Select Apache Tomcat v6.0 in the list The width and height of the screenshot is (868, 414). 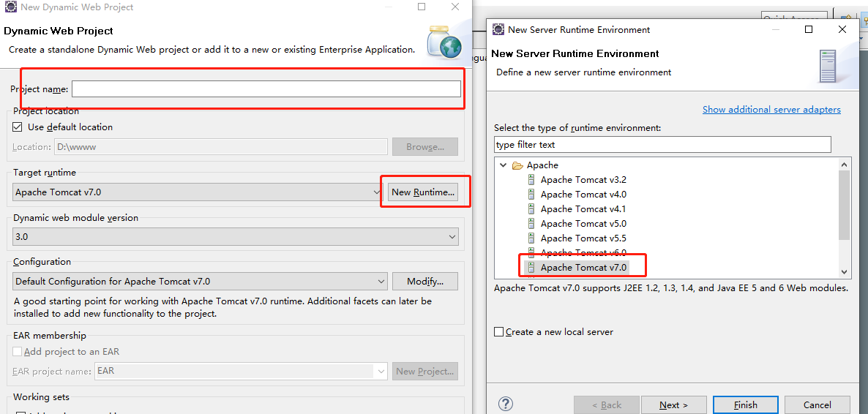(x=583, y=253)
